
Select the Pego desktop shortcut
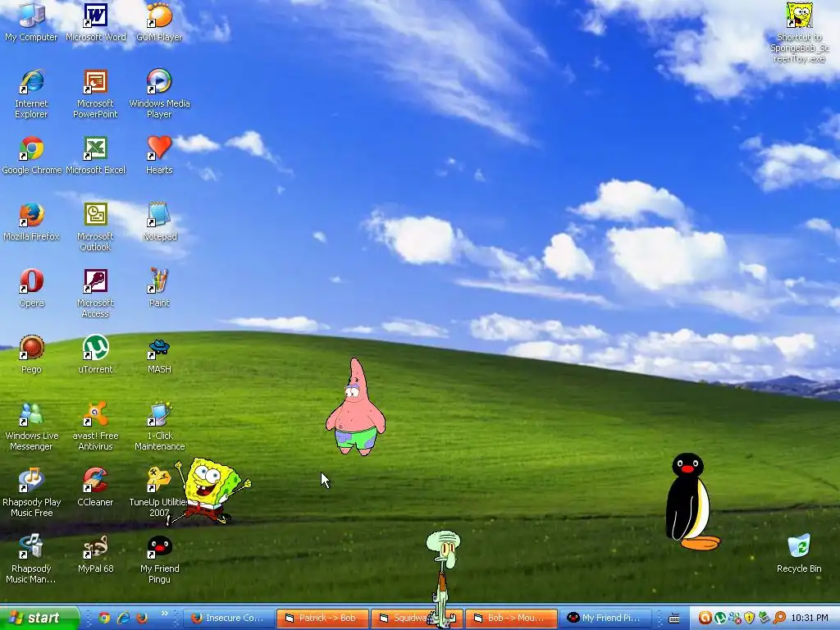tap(31, 354)
